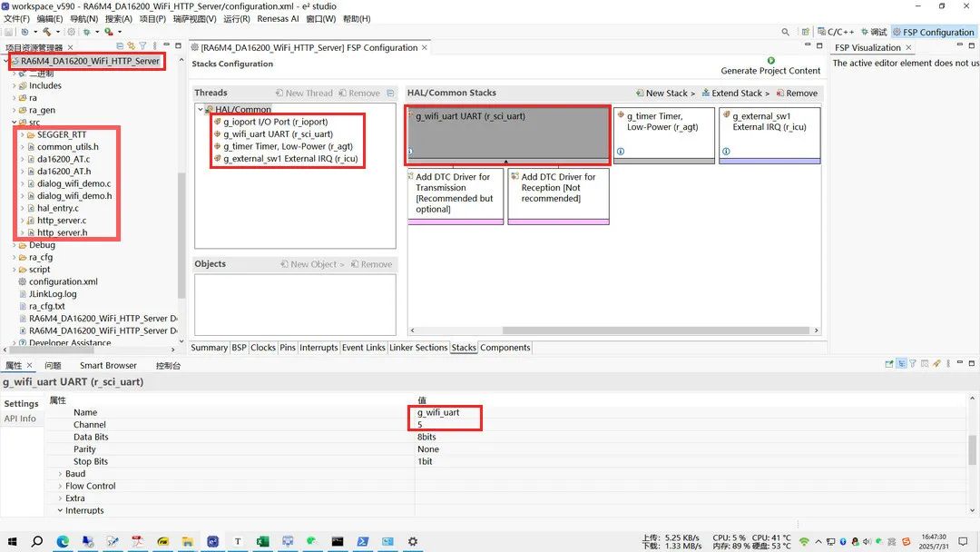Select API Info in properties sidebar
The width and height of the screenshot is (980, 552).
point(20,419)
